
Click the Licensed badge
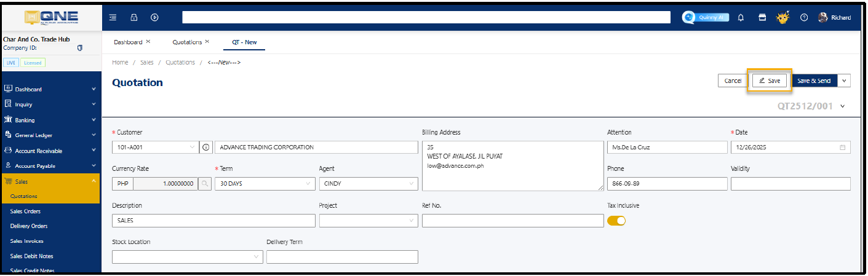coord(33,63)
